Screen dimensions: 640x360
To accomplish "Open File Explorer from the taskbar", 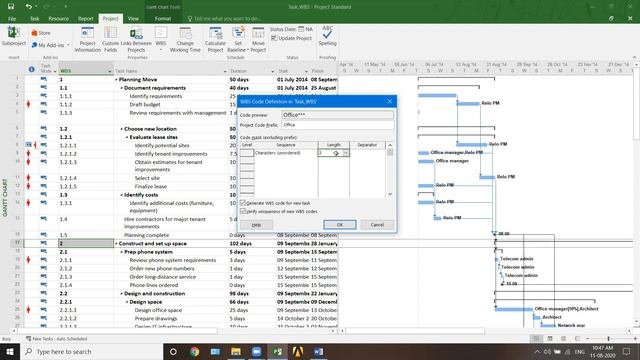I will click(x=236, y=351).
